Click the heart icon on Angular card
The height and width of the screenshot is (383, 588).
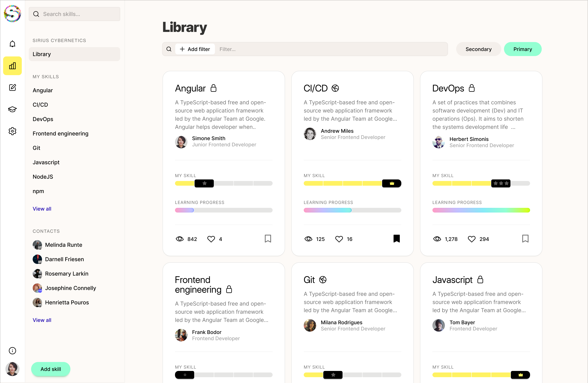click(x=211, y=239)
